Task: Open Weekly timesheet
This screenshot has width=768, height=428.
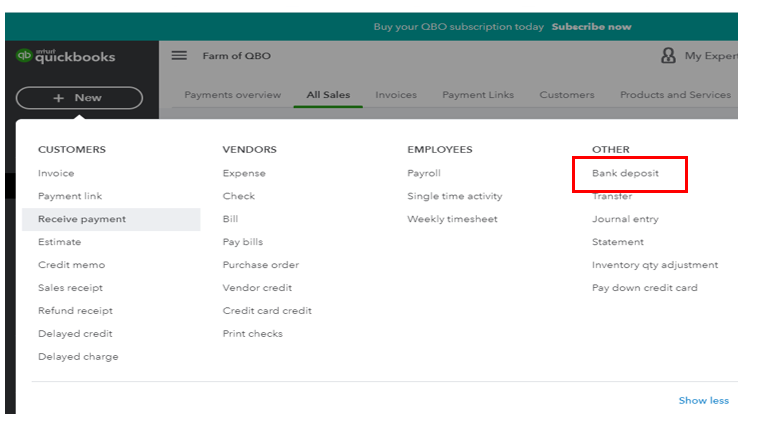Action: tap(452, 219)
